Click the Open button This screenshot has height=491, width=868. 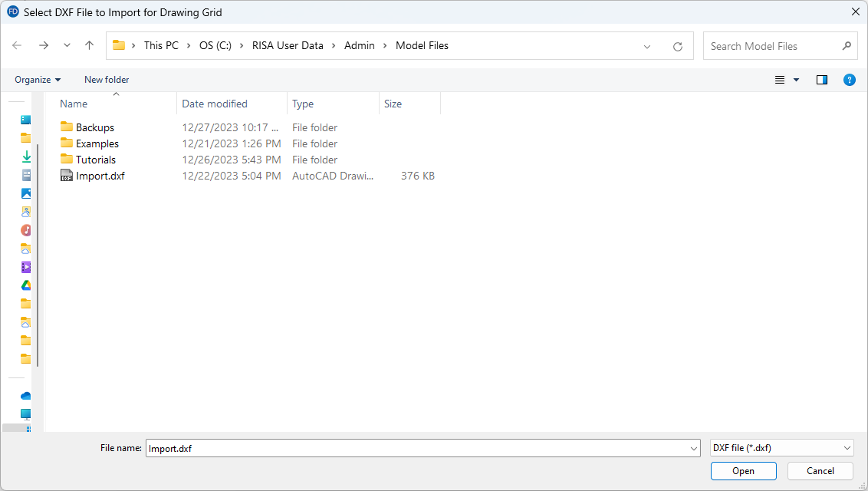click(743, 471)
